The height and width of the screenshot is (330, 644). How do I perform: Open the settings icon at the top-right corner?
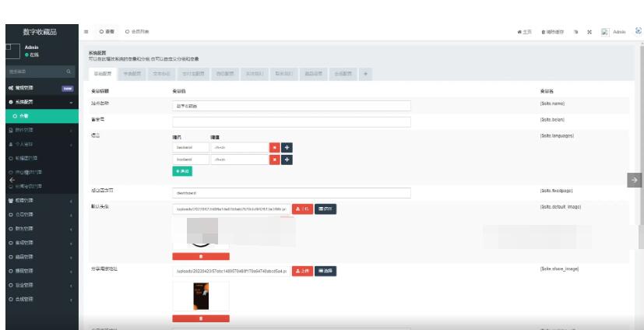tap(639, 30)
